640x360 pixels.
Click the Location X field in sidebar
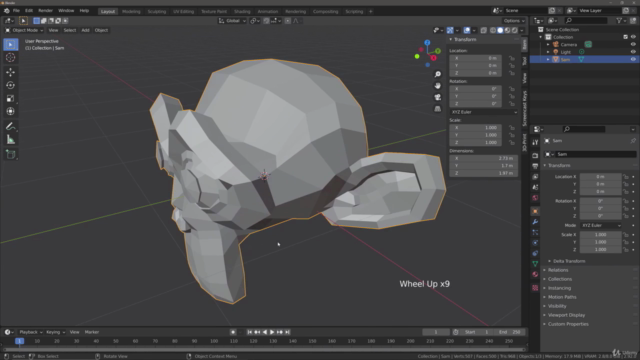[476, 58]
